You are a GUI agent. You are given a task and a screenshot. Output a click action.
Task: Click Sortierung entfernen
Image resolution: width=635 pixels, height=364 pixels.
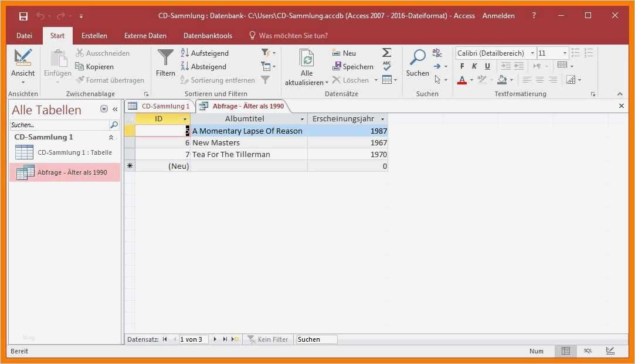(x=218, y=80)
